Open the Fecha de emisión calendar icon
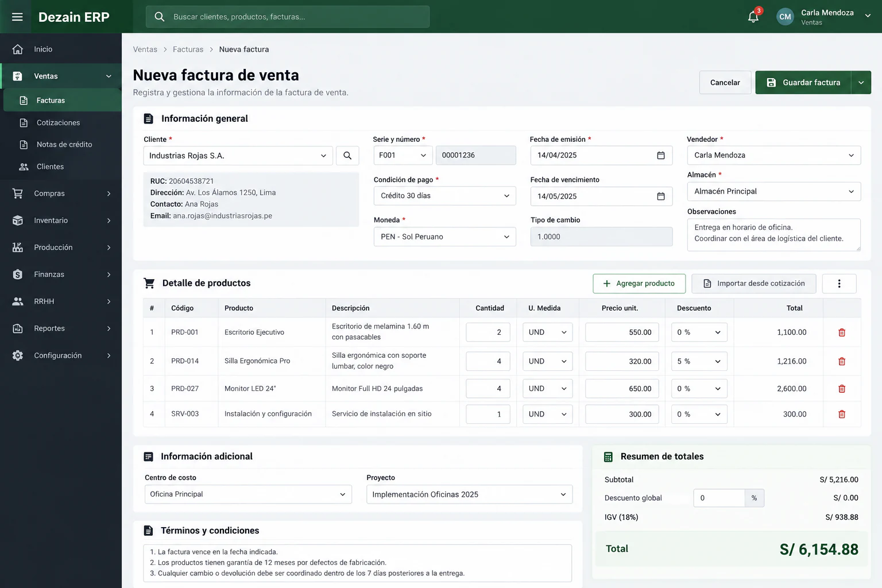Viewport: 882px width, 588px height. [661, 156]
